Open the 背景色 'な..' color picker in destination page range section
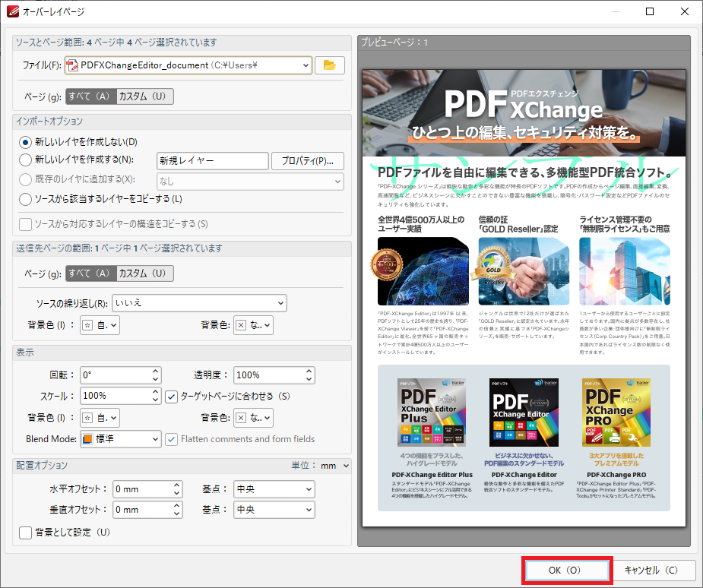The height and width of the screenshot is (588, 703). tap(253, 325)
